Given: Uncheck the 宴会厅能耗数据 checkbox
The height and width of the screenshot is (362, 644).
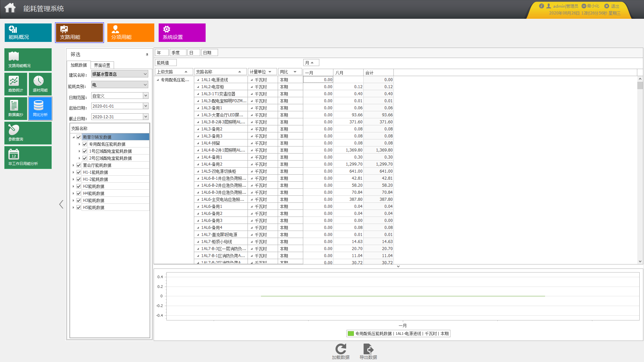Looking at the screenshot, I should [79, 165].
